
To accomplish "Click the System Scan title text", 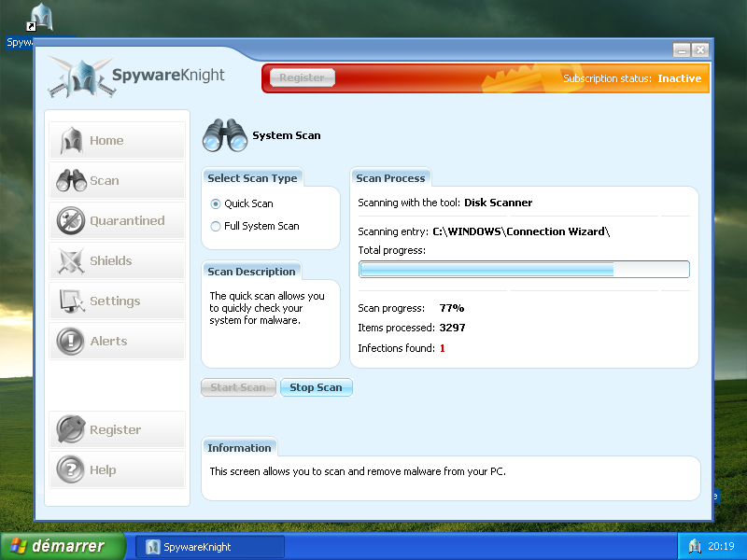I will (x=287, y=135).
